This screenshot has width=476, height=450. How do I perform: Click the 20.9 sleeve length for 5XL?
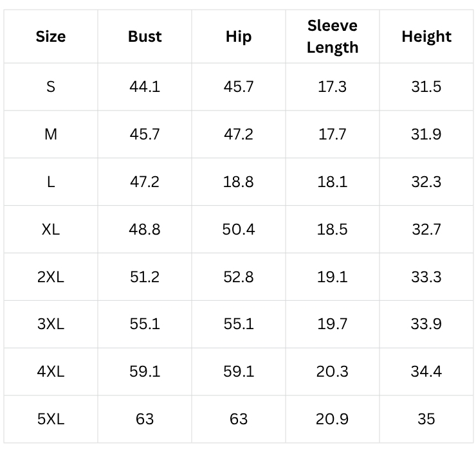click(x=333, y=419)
